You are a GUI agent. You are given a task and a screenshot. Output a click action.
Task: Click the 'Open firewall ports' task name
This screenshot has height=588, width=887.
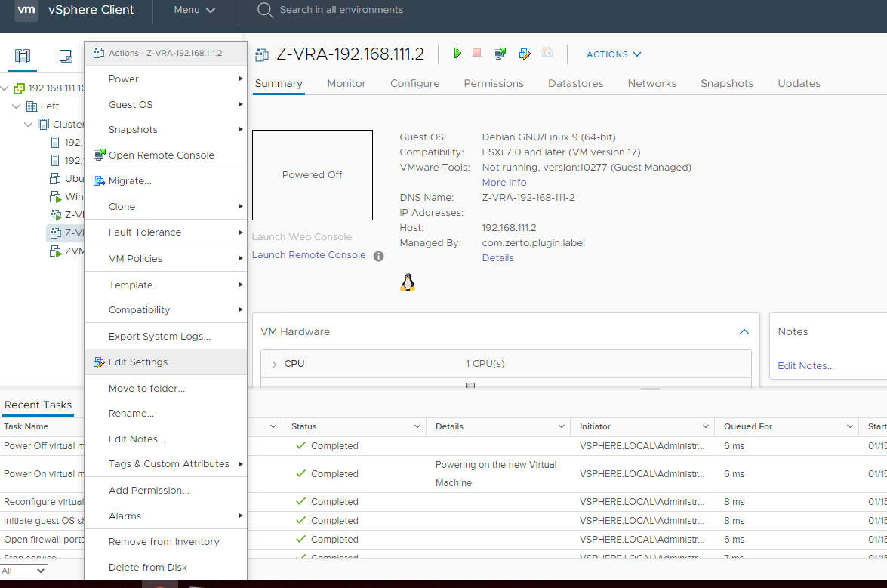pos(44,540)
